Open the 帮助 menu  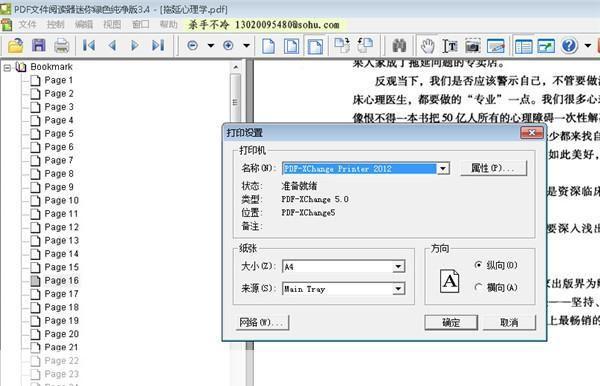pyautogui.click(x=168, y=25)
